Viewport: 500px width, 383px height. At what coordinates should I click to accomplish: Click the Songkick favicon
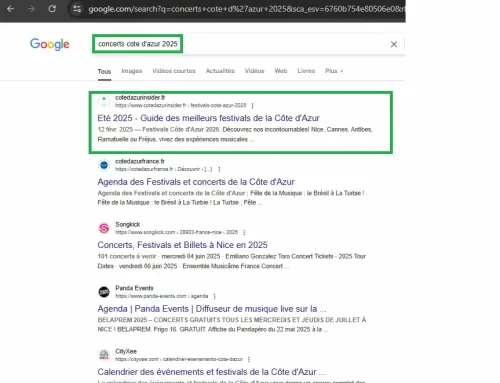click(104, 228)
